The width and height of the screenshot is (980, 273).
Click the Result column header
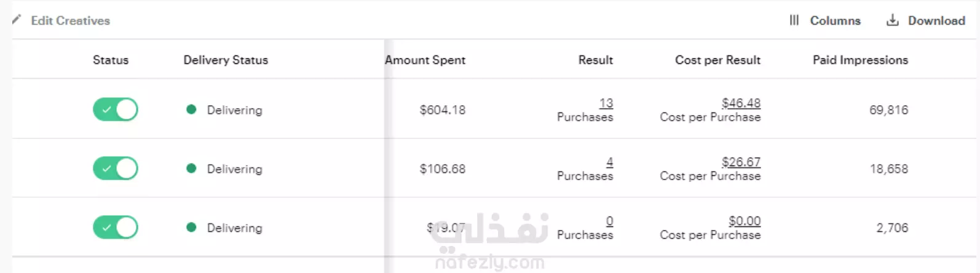pyautogui.click(x=595, y=60)
